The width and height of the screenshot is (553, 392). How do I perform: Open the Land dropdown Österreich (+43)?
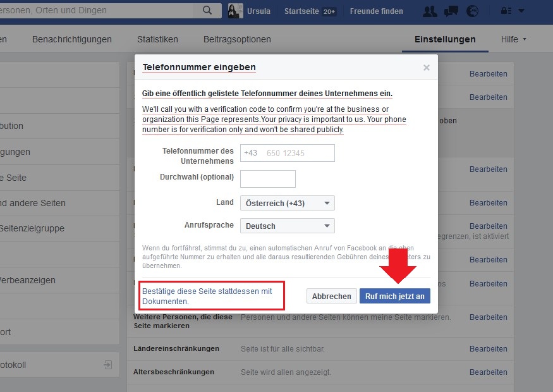[x=288, y=203]
